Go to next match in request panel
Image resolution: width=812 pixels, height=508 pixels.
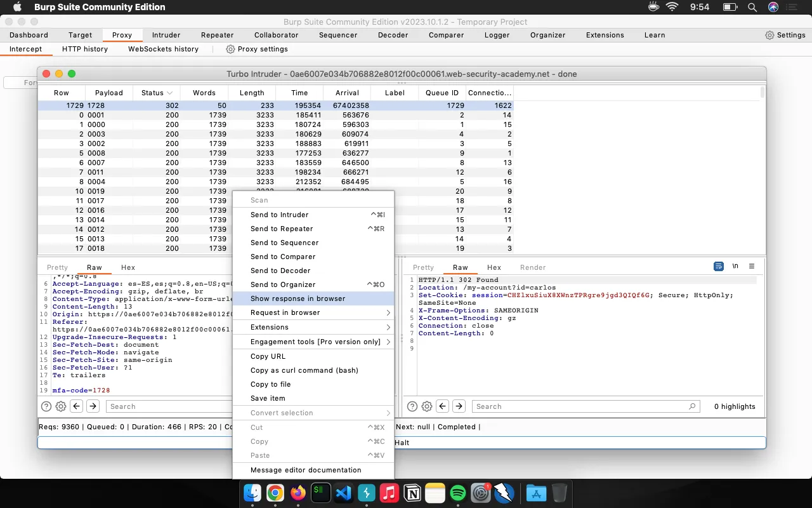point(93,406)
